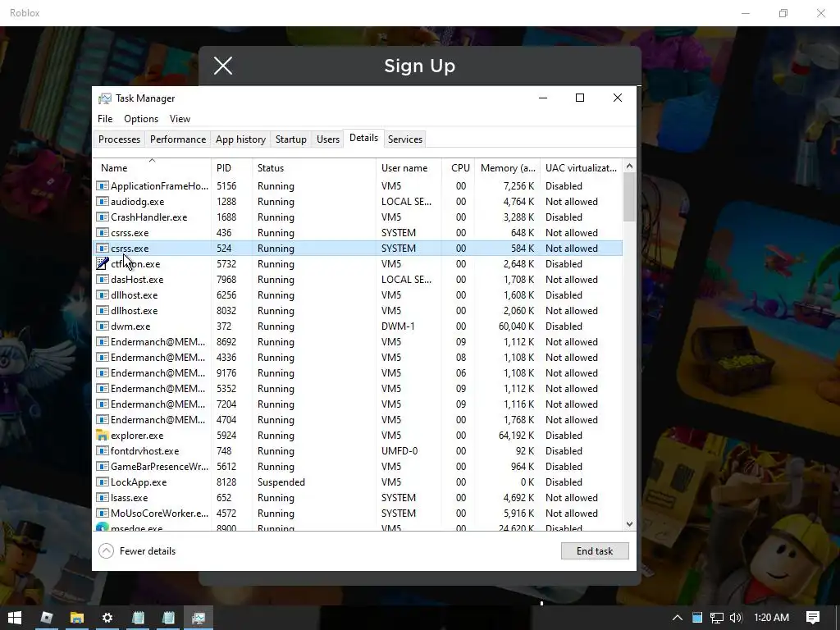Click the 1:20 AM taskbar clock
The height and width of the screenshot is (630, 840).
pos(771,618)
